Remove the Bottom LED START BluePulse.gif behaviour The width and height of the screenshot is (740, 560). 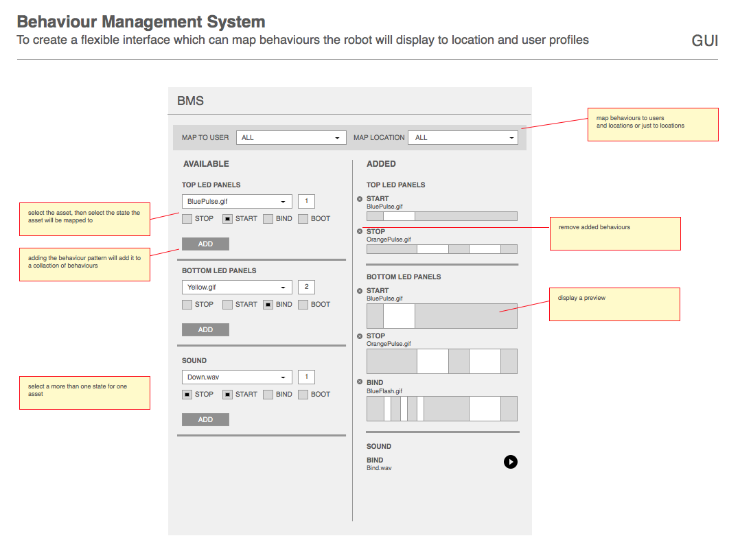click(360, 291)
